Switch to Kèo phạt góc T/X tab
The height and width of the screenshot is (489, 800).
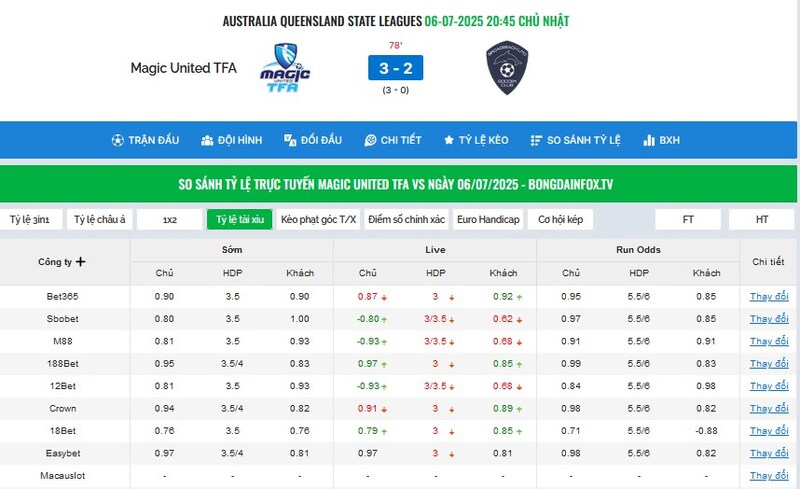click(x=318, y=219)
